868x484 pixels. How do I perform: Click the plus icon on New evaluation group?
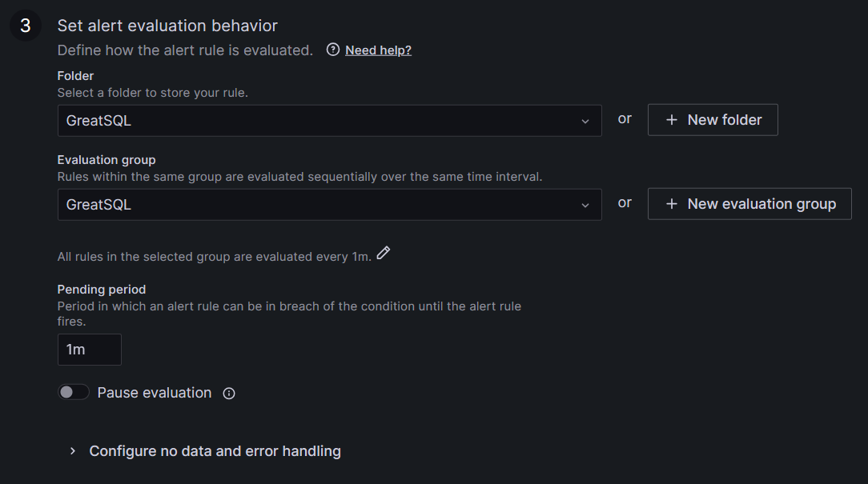pyautogui.click(x=673, y=204)
